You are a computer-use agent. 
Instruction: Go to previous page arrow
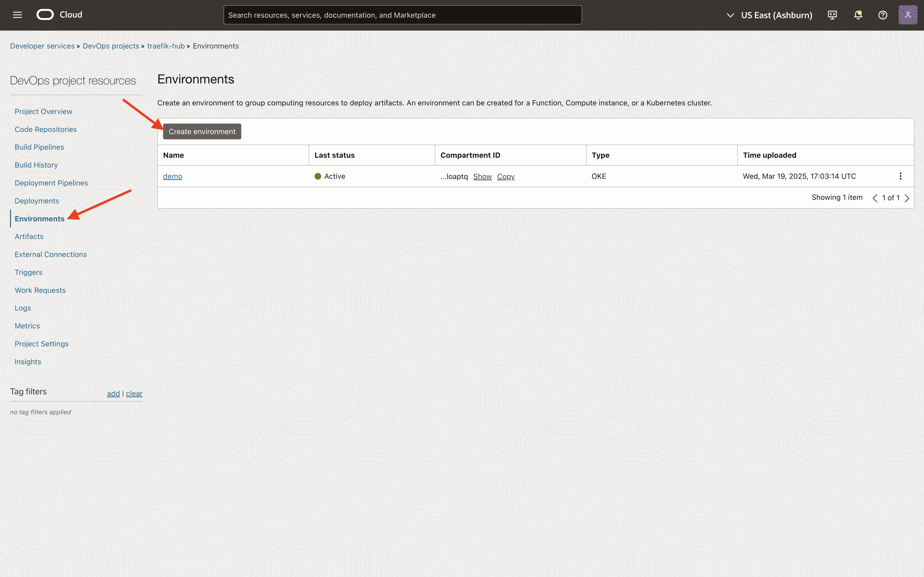[875, 198]
